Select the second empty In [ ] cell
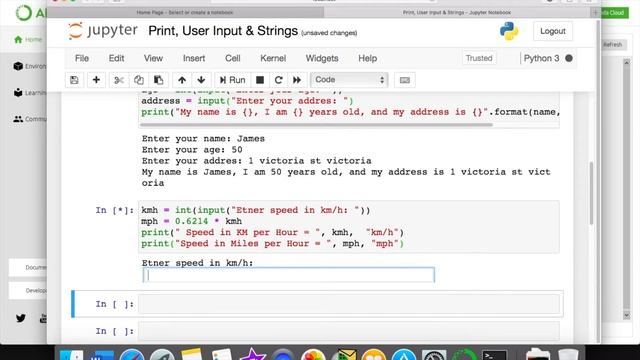640x360 pixels. 349,331
